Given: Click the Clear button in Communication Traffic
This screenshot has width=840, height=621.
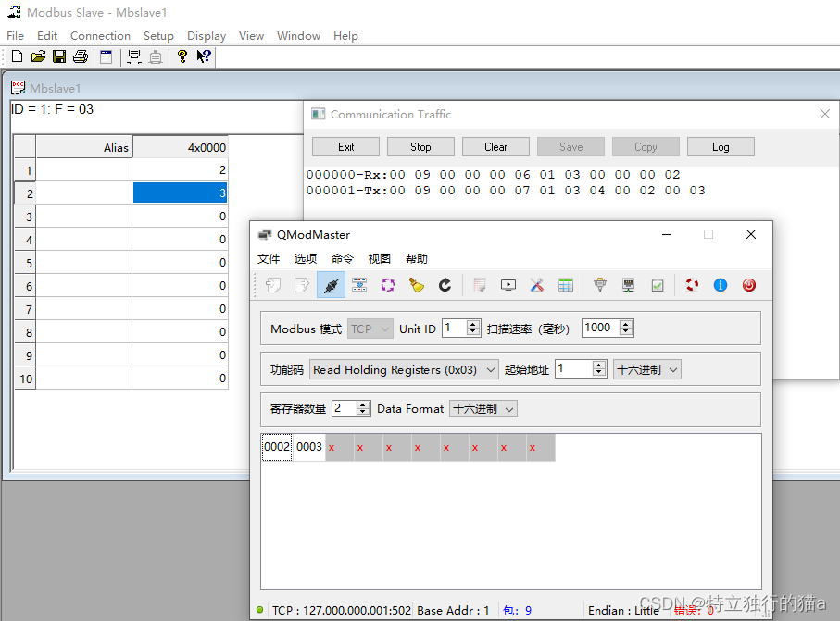Looking at the screenshot, I should [x=495, y=146].
